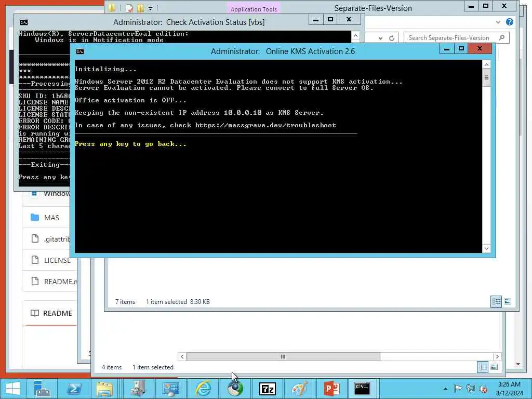The height and width of the screenshot is (399, 532).
Task: Click the muted volume tray icon
Action: pyautogui.click(x=483, y=389)
